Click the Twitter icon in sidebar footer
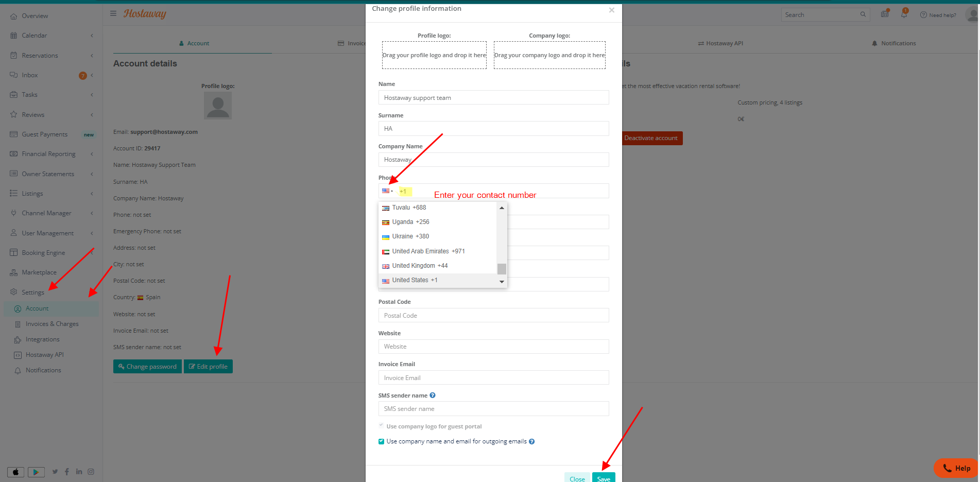 point(55,471)
